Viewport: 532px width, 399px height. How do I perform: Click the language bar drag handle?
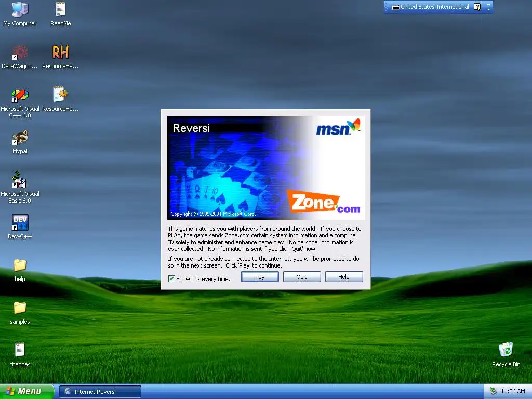[387, 7]
